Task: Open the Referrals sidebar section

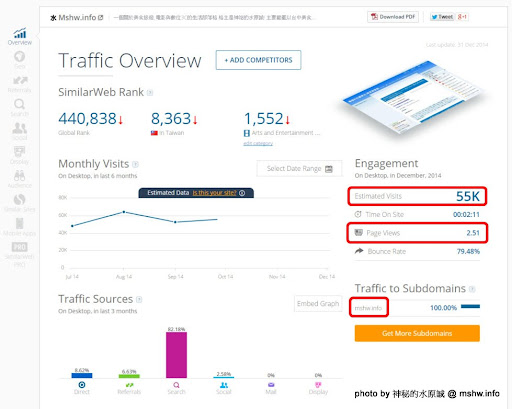Action: click(x=20, y=84)
